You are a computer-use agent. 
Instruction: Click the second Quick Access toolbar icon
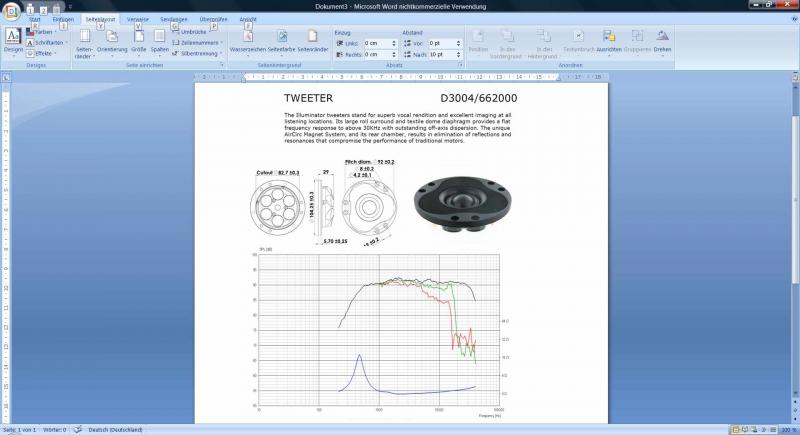(x=43, y=9)
